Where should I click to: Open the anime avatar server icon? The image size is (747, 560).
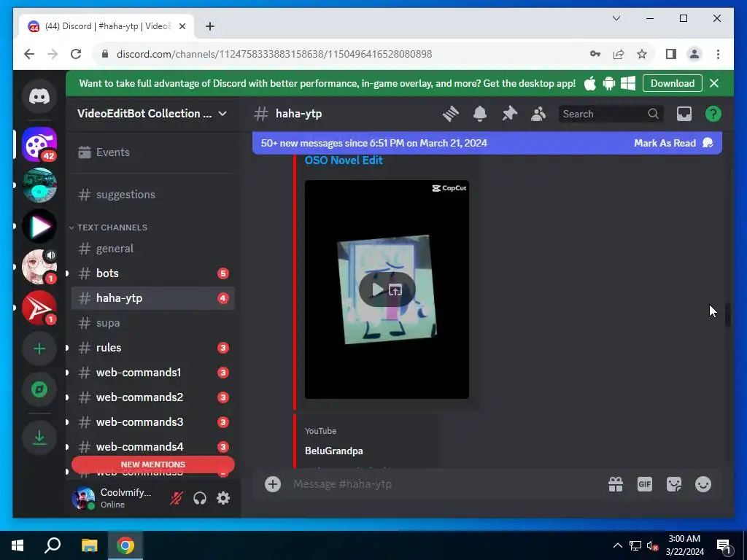point(39,267)
